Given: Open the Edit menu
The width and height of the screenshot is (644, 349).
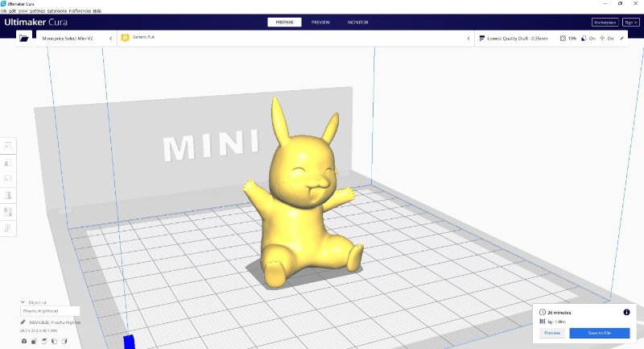Looking at the screenshot, I should pos(13,11).
